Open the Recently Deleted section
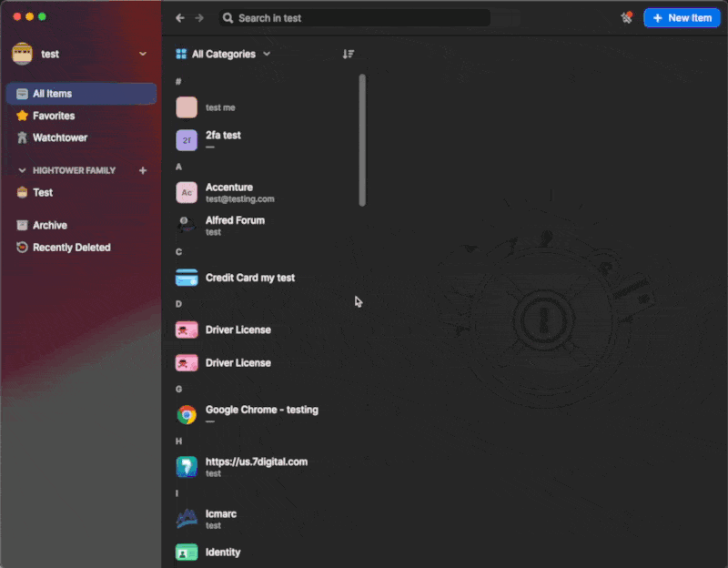Image resolution: width=728 pixels, height=568 pixels. coord(71,247)
